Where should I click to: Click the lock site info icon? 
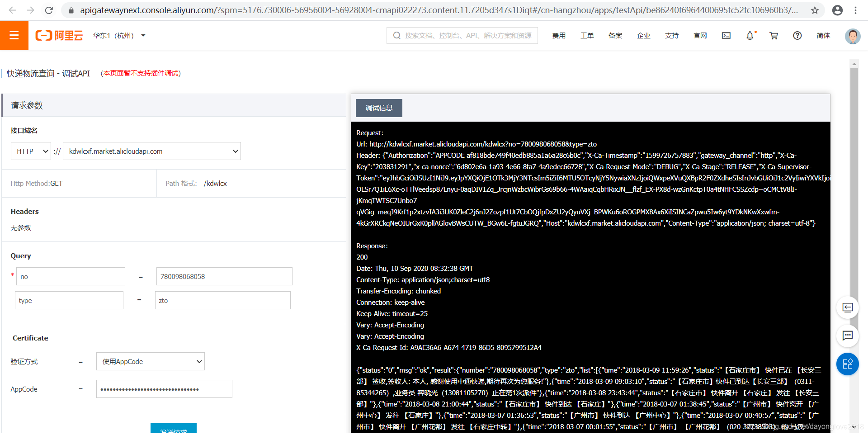[71, 10]
